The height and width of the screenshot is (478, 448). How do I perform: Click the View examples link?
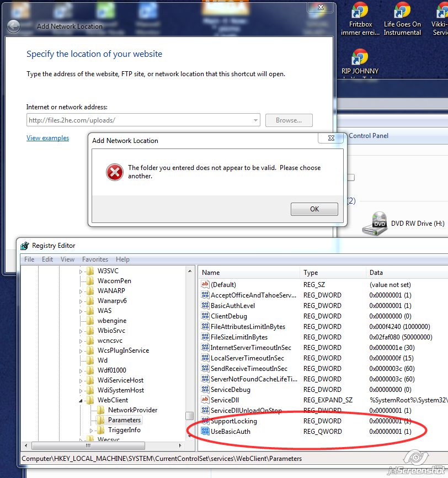47,138
